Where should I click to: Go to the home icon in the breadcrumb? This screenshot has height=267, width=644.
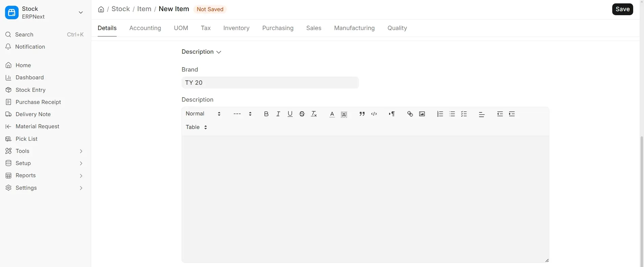click(x=101, y=9)
